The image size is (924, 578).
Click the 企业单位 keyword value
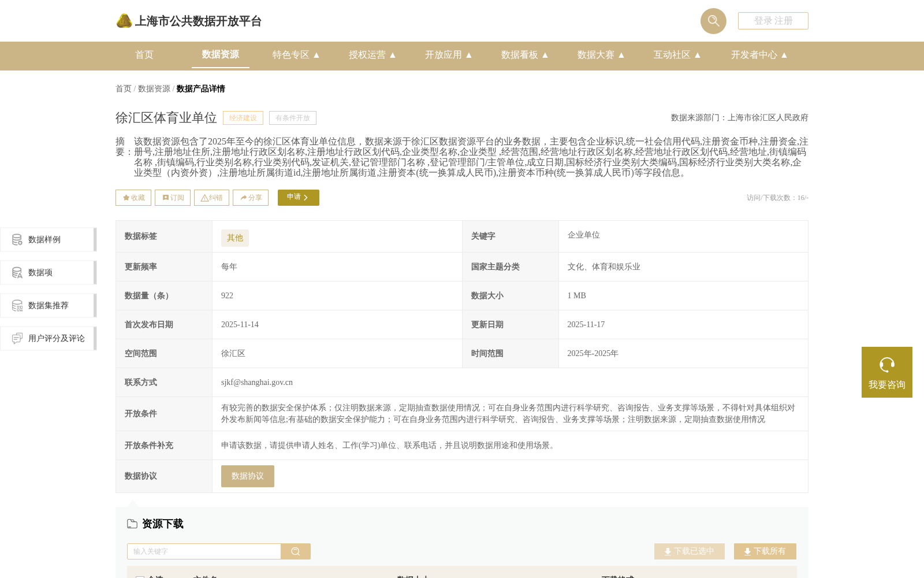[584, 235]
